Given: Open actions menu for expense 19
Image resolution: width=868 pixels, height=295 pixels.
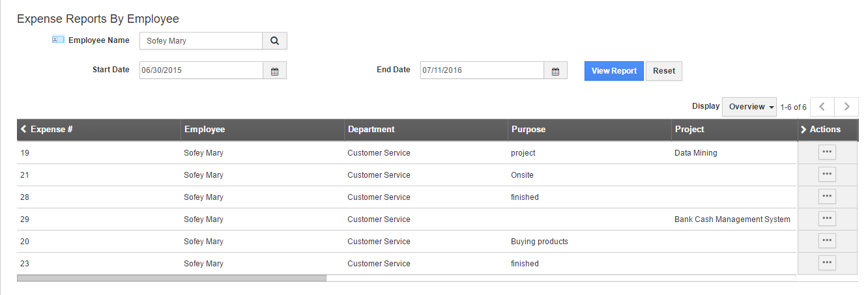Looking at the screenshot, I should pos(827,152).
